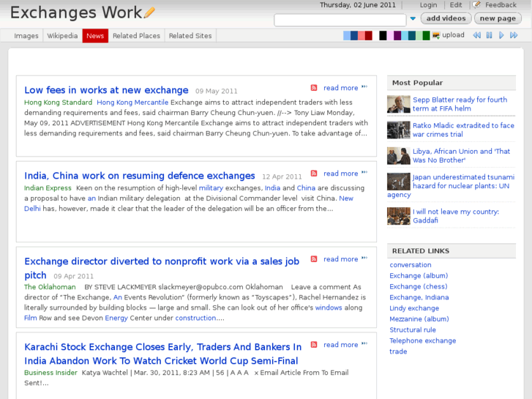This screenshot has height=399, width=532.
Task: Pick the teal color swatch
Action: [412, 36]
